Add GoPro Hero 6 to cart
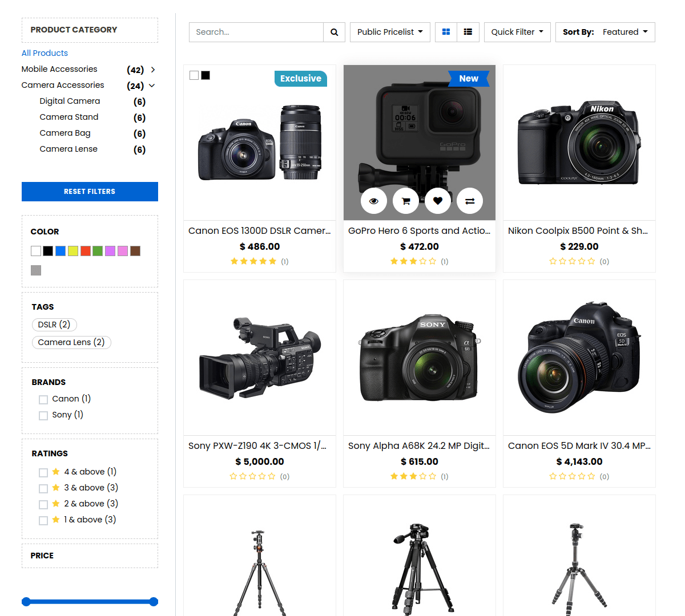 point(406,201)
